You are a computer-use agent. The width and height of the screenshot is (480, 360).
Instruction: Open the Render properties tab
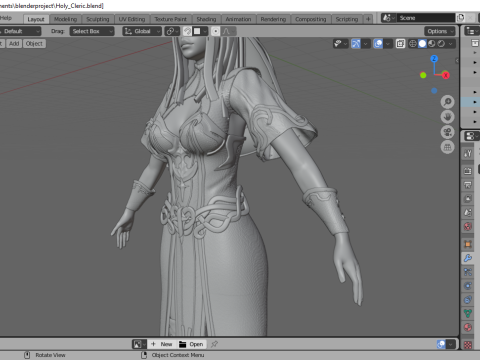click(x=468, y=171)
